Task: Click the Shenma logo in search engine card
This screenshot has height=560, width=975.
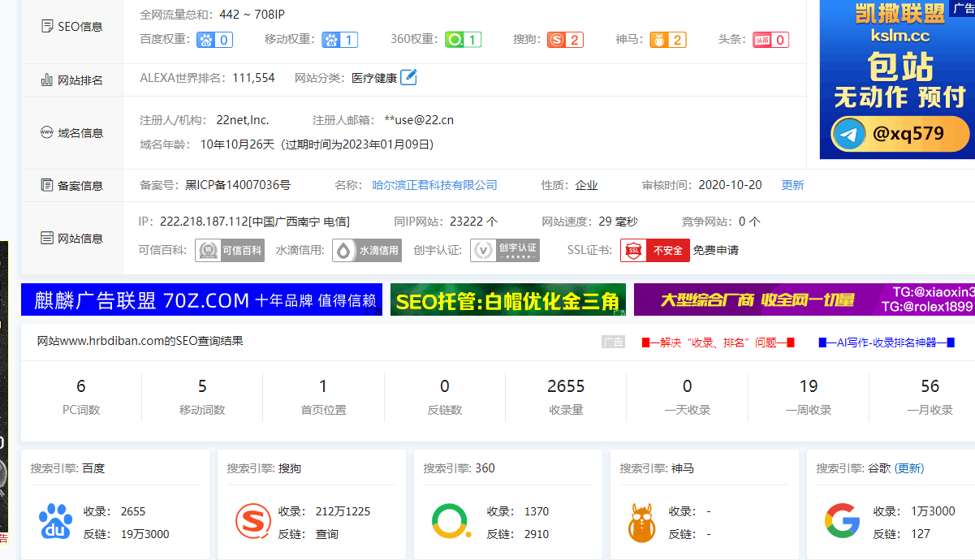Action: 641,523
